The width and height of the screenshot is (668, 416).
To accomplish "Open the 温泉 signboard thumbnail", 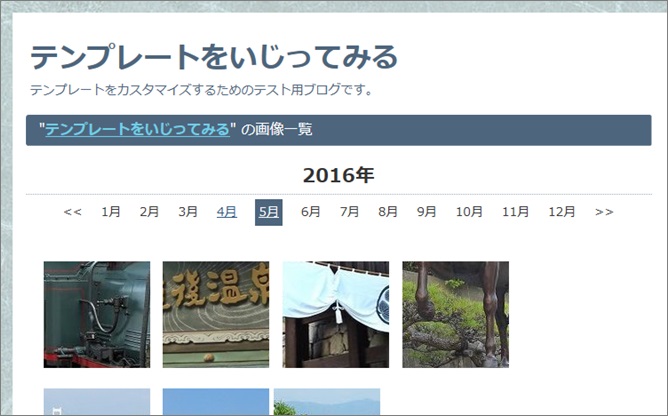I will point(216,315).
